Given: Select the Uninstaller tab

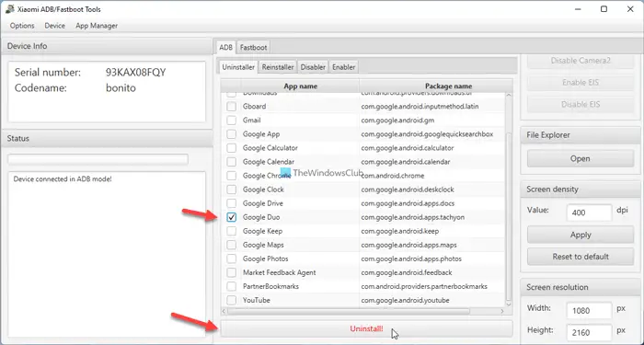Looking at the screenshot, I should tap(238, 67).
